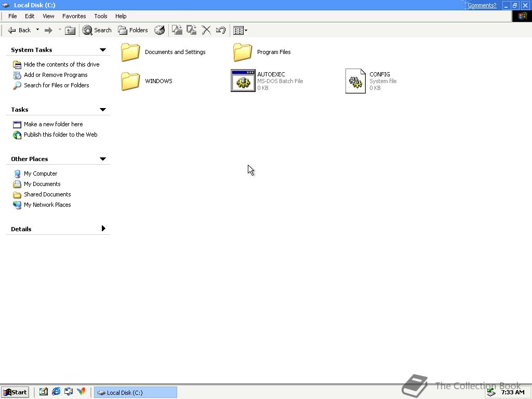The height and width of the screenshot is (399, 532).
Task: Click the 7:33 AM clock
Action: pos(513,392)
